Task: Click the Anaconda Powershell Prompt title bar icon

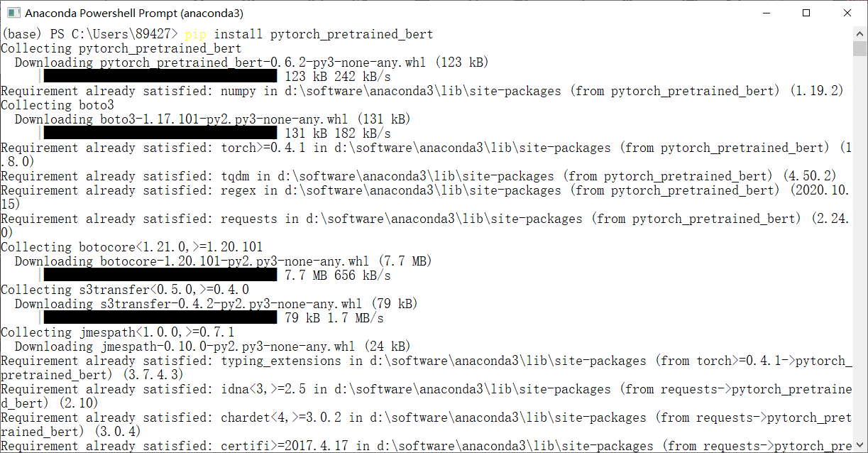Action: point(12,13)
